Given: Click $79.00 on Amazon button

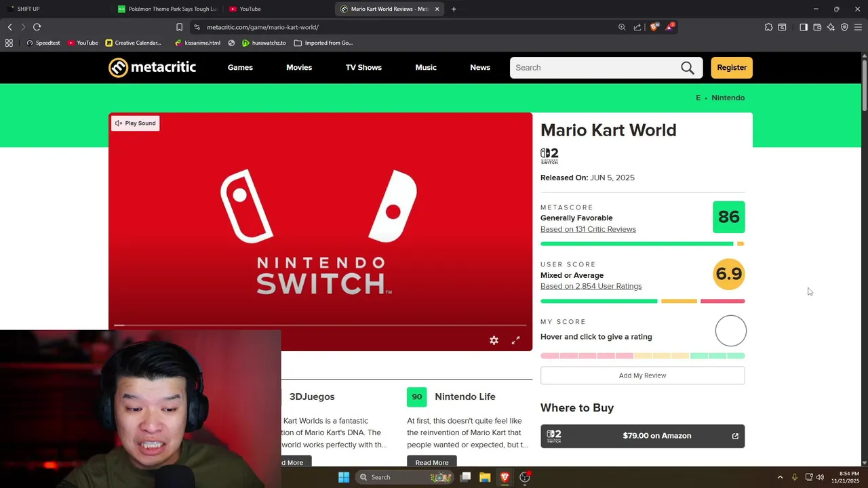Looking at the screenshot, I should tap(642, 436).
